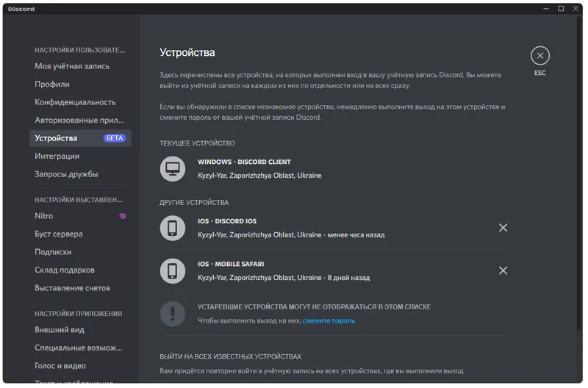Image resolution: width=588 pixels, height=388 pixels.
Task: Open «Авторизованные приложения» section
Action: tap(79, 120)
